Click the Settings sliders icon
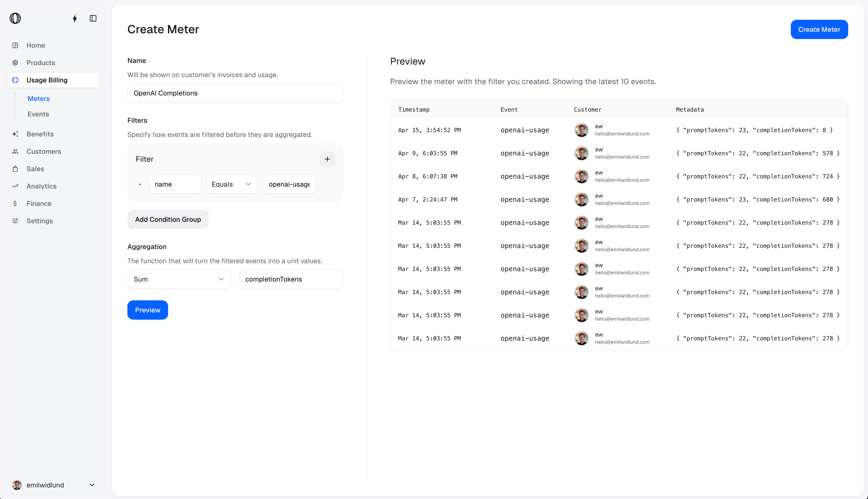This screenshot has width=868, height=499. pos(15,221)
